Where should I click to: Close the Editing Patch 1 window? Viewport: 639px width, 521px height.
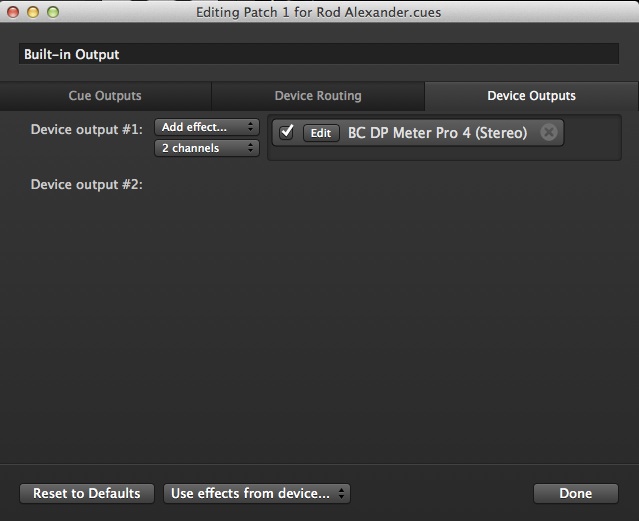pyautogui.click(x=14, y=12)
